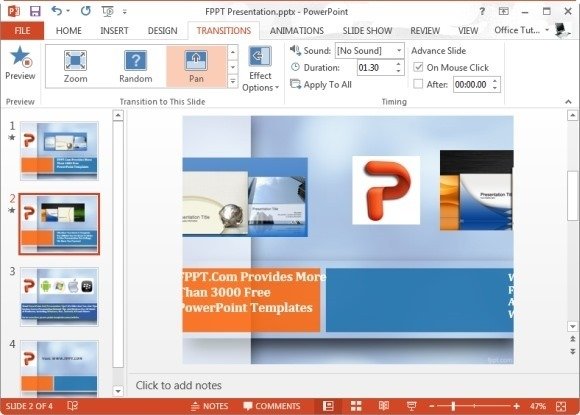This screenshot has width=580, height=415.
Task: Open Effect Options dropdown
Action: click(260, 69)
